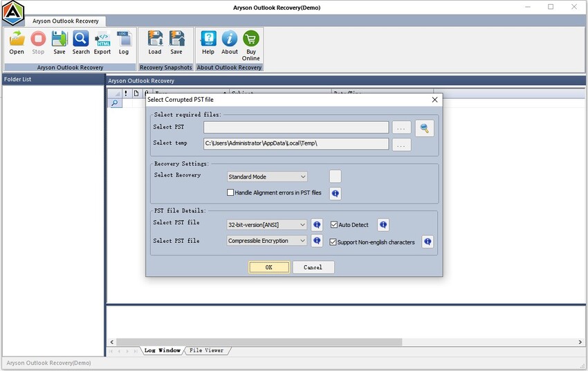The image size is (588, 371).
Task: Switch to the File Viewer tab
Action: 206,351
